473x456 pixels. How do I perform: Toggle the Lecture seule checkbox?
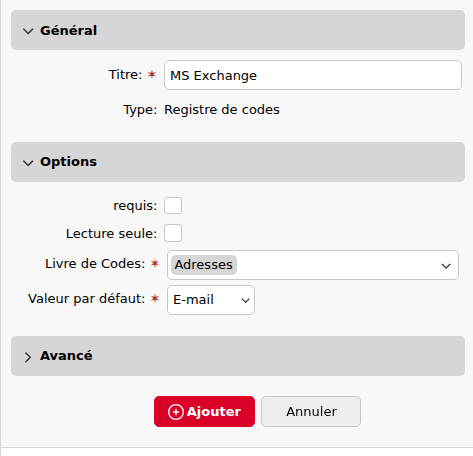173,233
